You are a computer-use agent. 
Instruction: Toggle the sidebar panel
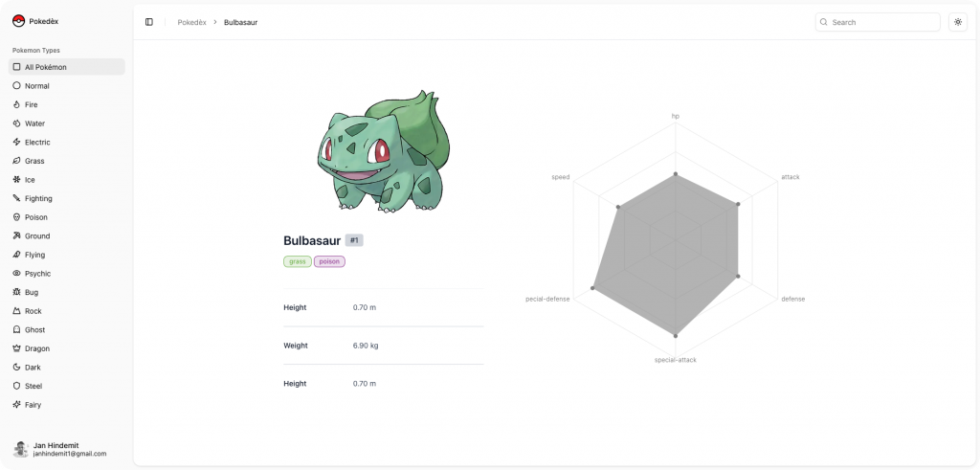149,22
